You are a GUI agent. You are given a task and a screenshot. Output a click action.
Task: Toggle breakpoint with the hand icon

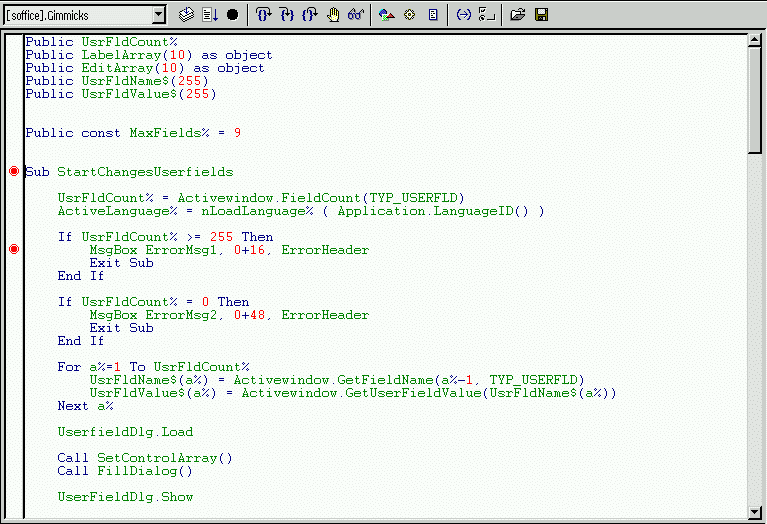[x=333, y=15]
